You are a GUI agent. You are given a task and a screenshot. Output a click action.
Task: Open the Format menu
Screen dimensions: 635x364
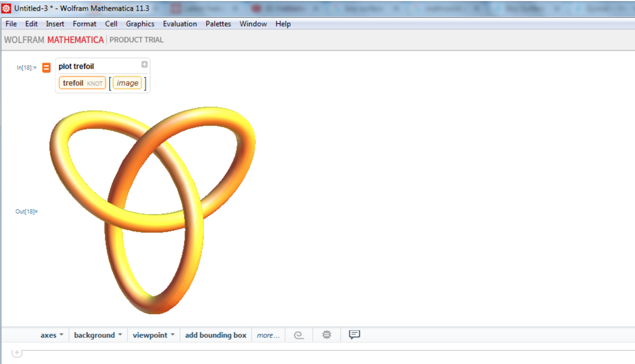[x=84, y=24]
